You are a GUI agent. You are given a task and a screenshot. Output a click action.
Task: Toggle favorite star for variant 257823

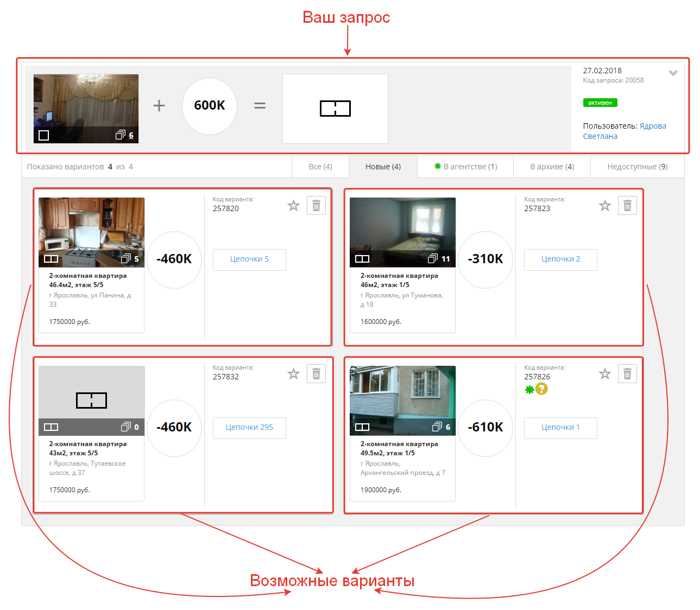[604, 206]
